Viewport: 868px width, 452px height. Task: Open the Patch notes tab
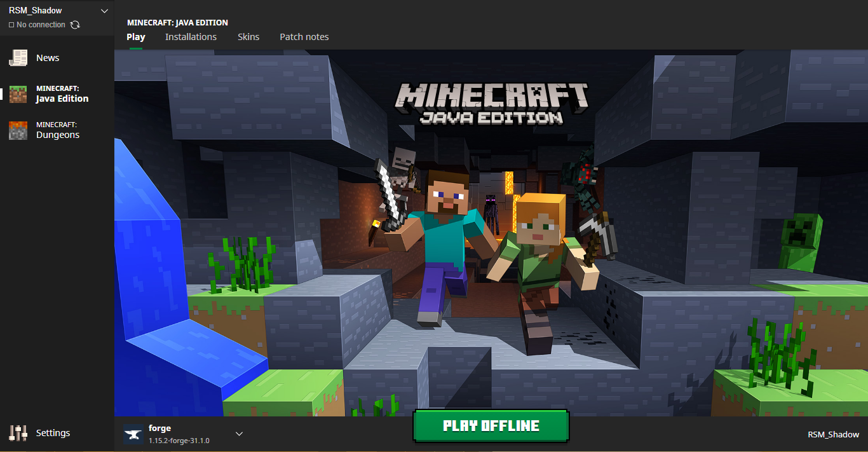[x=304, y=37]
